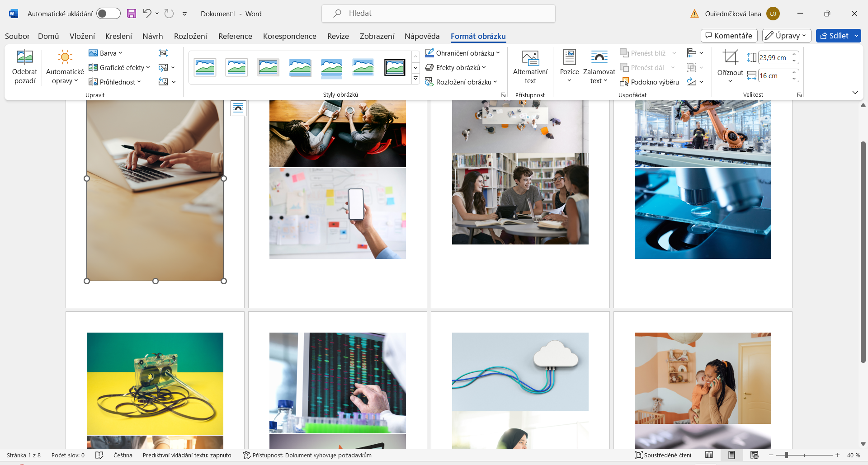Viewport: 868px width, 465px height.
Task: Open Podokno výběru selection pane
Action: (x=649, y=82)
